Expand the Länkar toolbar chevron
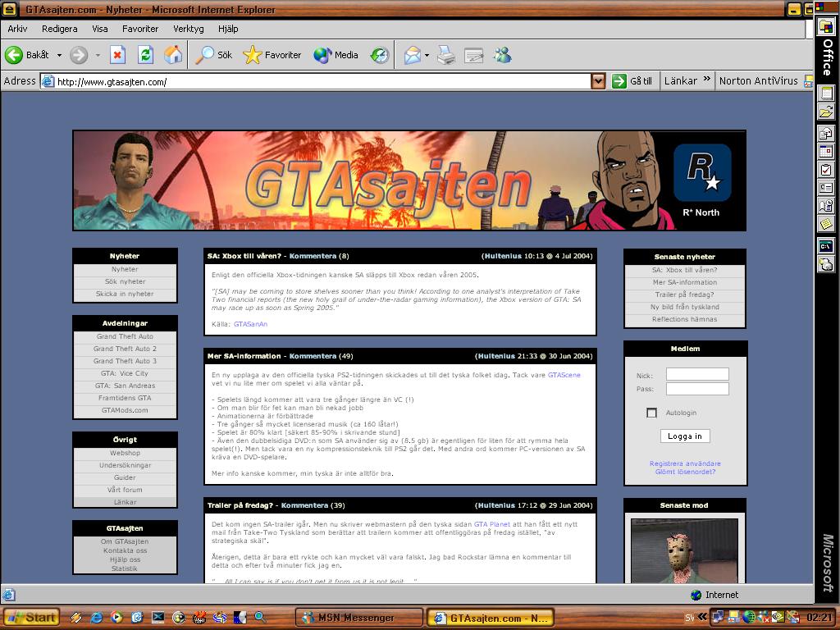 (706, 80)
